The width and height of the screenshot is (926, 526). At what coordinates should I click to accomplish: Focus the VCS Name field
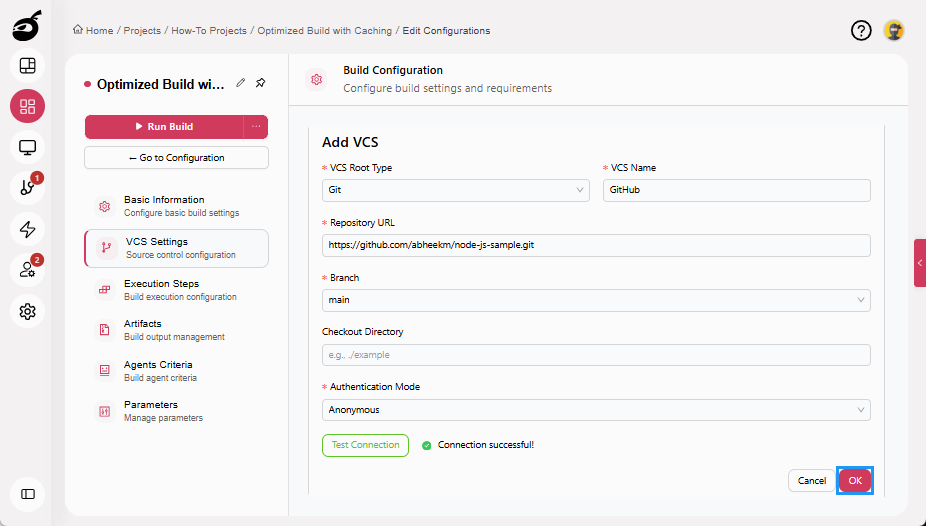[x=736, y=190]
